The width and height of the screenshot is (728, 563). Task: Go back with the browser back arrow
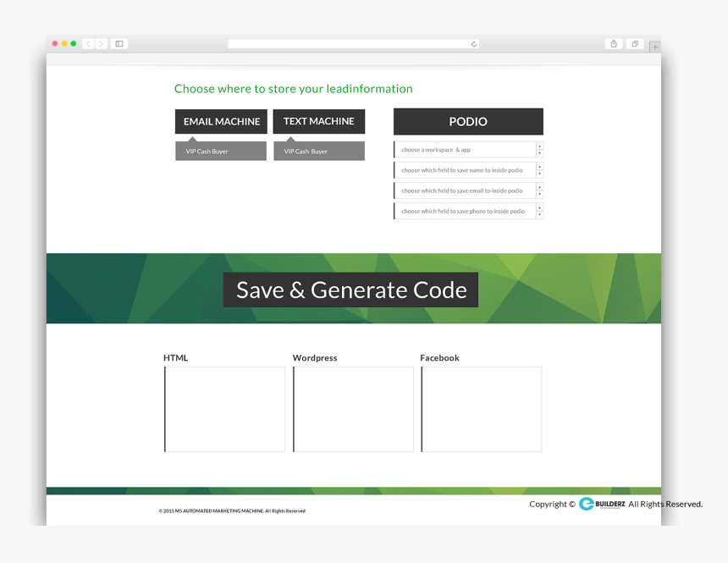pyautogui.click(x=88, y=44)
